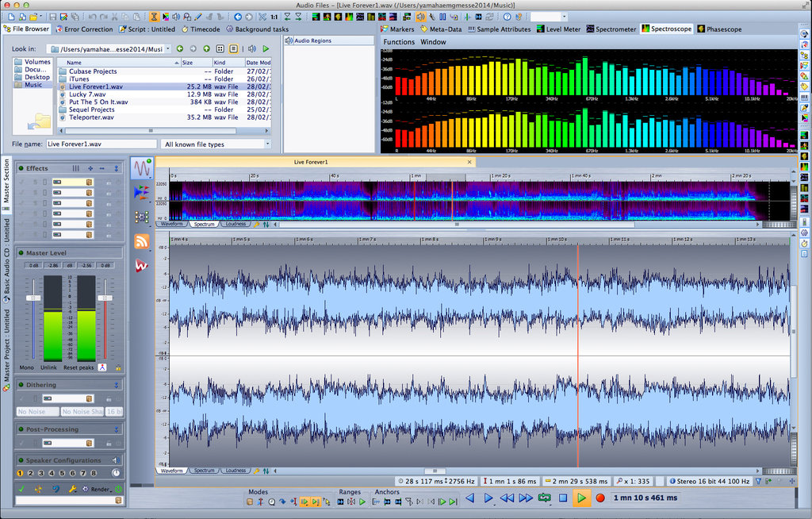Click the Mono button
This screenshot has height=519, width=812.
click(26, 367)
